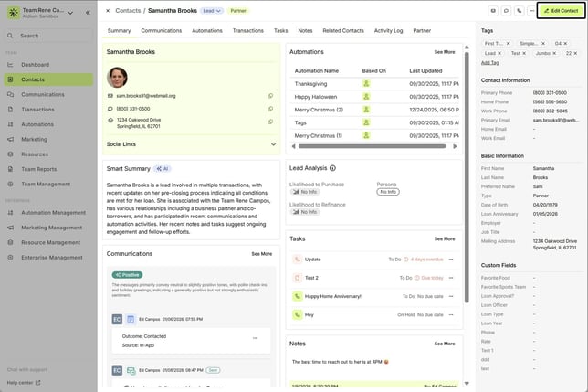
Task: Click the sidebar Search field
Action: [47, 36]
